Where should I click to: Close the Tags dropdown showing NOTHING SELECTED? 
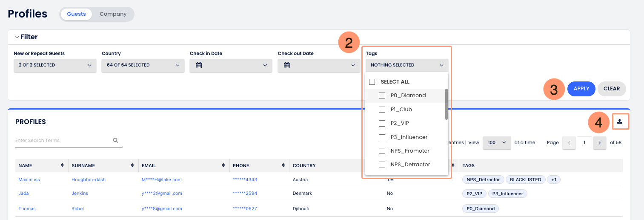pyautogui.click(x=407, y=65)
